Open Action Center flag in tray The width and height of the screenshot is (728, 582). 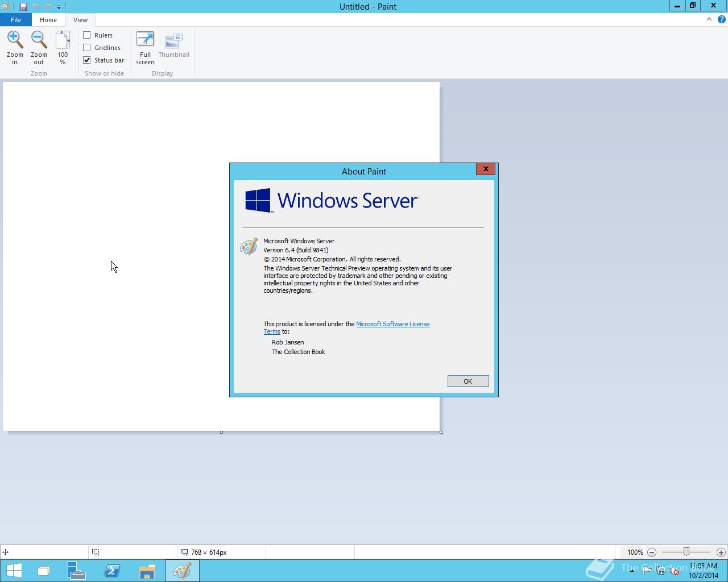[647, 571]
